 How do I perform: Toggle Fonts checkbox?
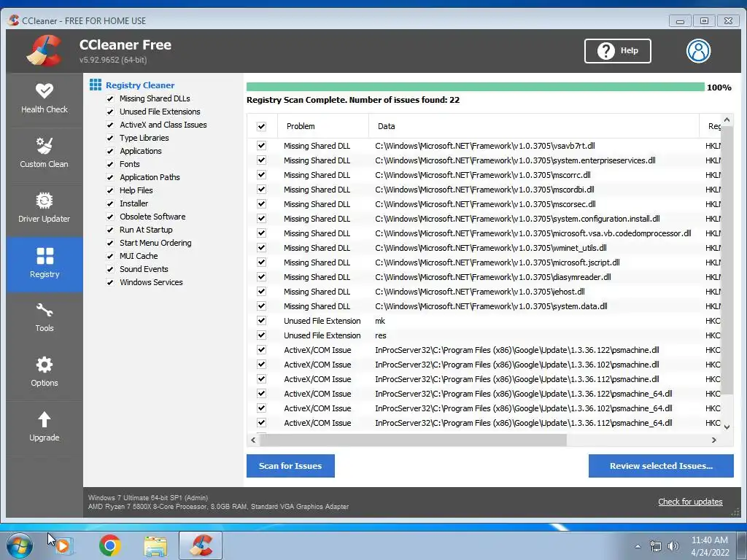(x=110, y=164)
